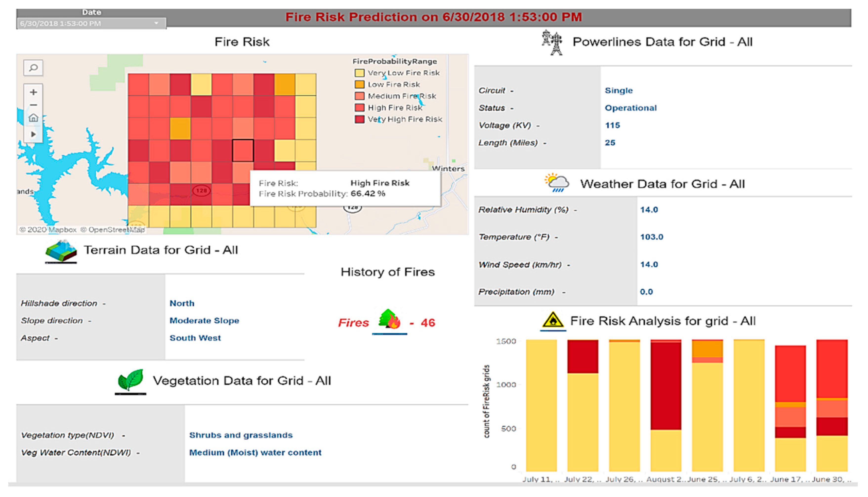The height and width of the screenshot is (497, 868).
Task: Reset the map view with home icon
Action: 33,118
